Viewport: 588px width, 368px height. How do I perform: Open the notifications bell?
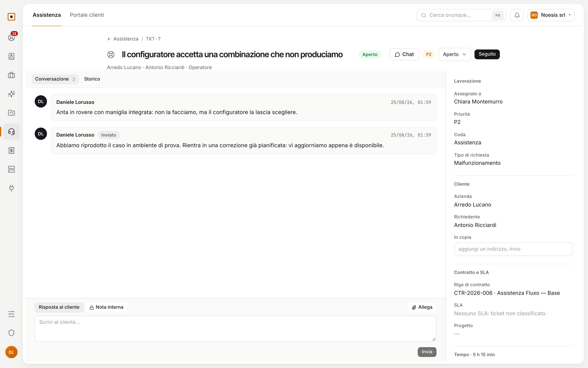click(517, 15)
